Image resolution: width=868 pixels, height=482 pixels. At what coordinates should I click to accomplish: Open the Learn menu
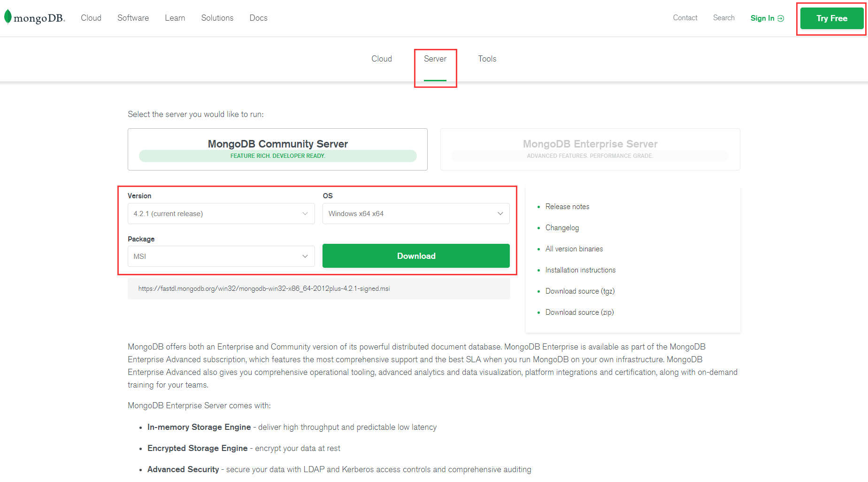(x=175, y=18)
